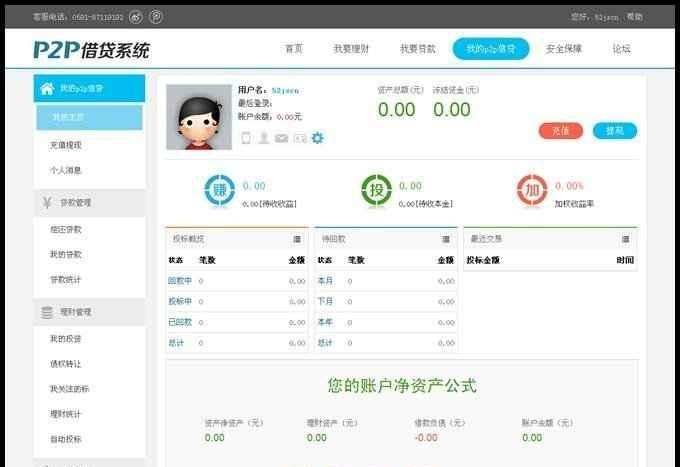The image size is (680, 467).
Task: Click the 您的账户净资产公式 heading
Action: (x=402, y=385)
